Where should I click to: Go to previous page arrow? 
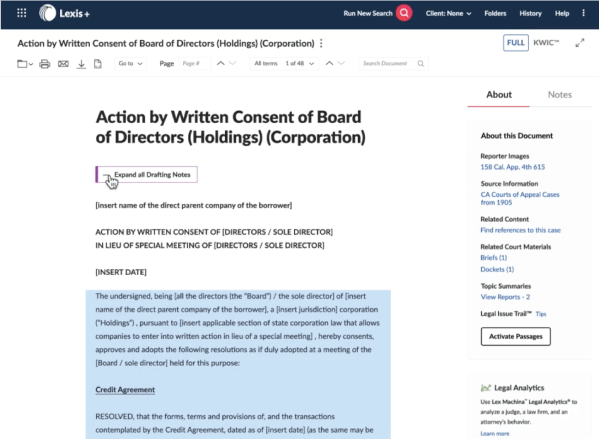point(221,63)
